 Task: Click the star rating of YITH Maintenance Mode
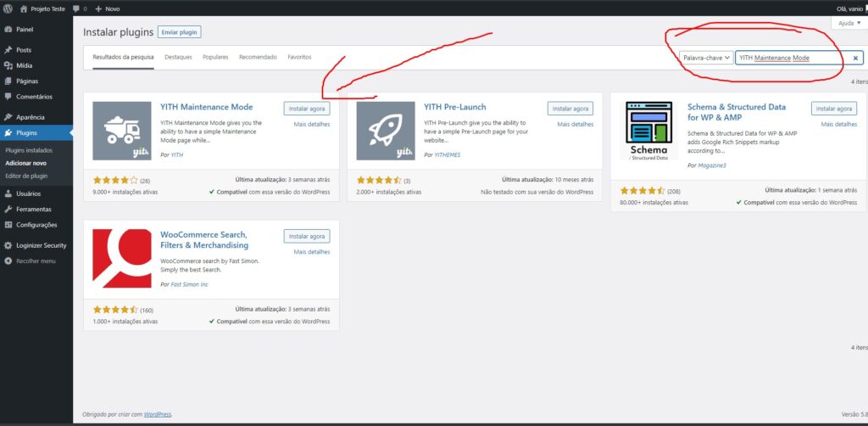click(115, 180)
